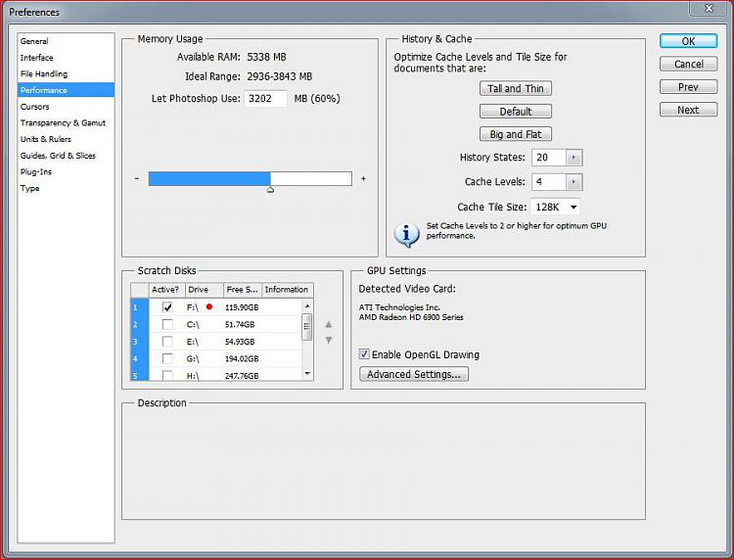Viewport: 734px width, 560px height.
Task: Click the memory usage slider bar
Action: click(x=250, y=178)
